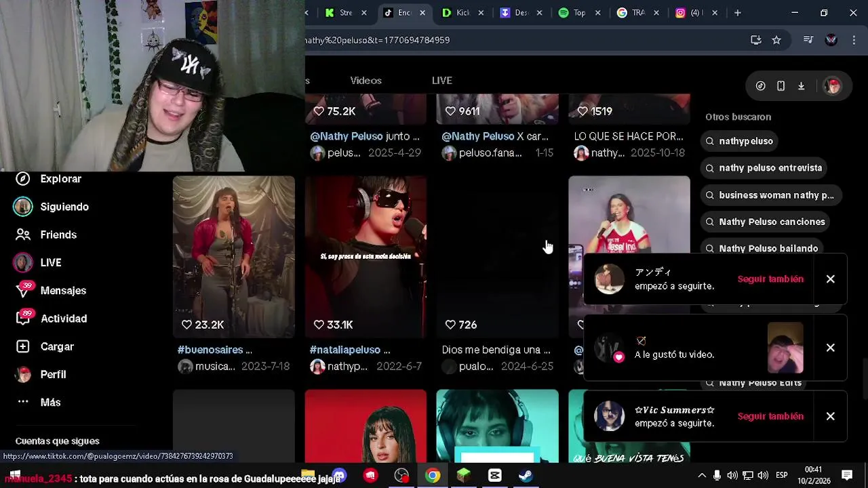The width and height of the screenshot is (868, 488).
Task: Open Chrome in the taskbar
Action: click(x=432, y=476)
